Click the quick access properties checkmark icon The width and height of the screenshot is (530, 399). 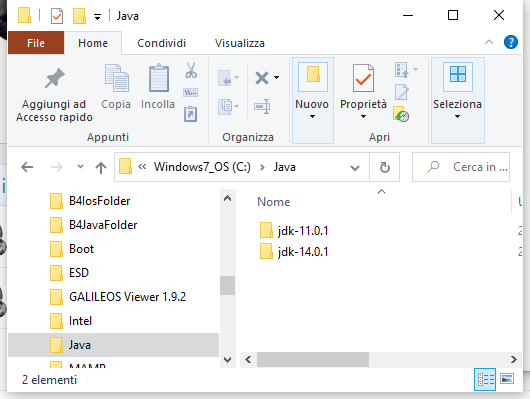click(57, 16)
